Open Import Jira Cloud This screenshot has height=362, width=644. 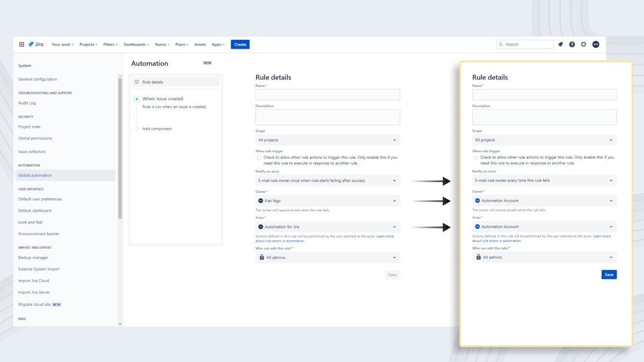(34, 280)
